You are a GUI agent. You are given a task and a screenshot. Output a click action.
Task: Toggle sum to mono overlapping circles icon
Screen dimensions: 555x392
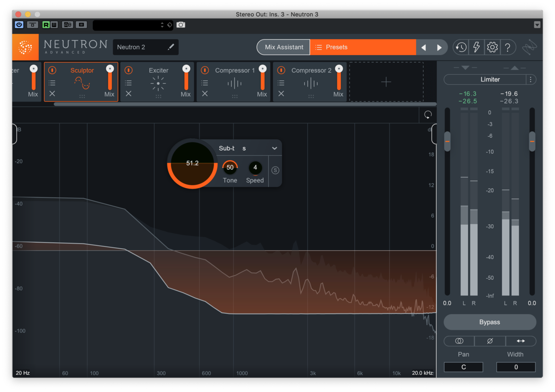pyautogui.click(x=459, y=341)
